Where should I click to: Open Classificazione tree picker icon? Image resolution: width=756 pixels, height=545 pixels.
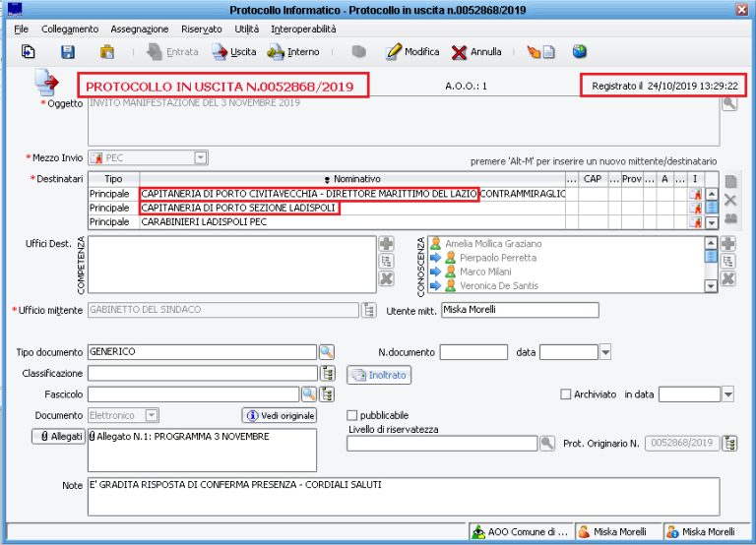click(x=328, y=373)
